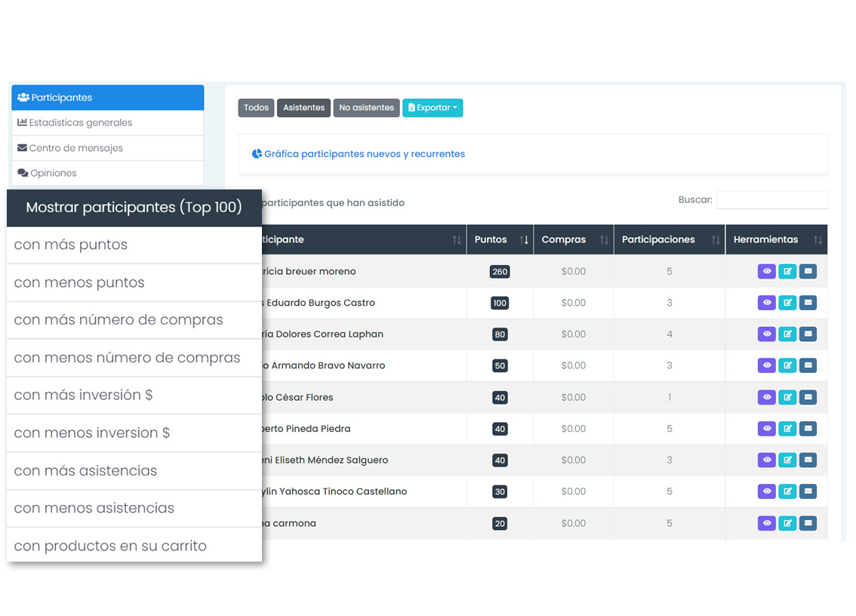Filter by No asistentes
The height and width of the screenshot is (616, 856).
coord(366,108)
